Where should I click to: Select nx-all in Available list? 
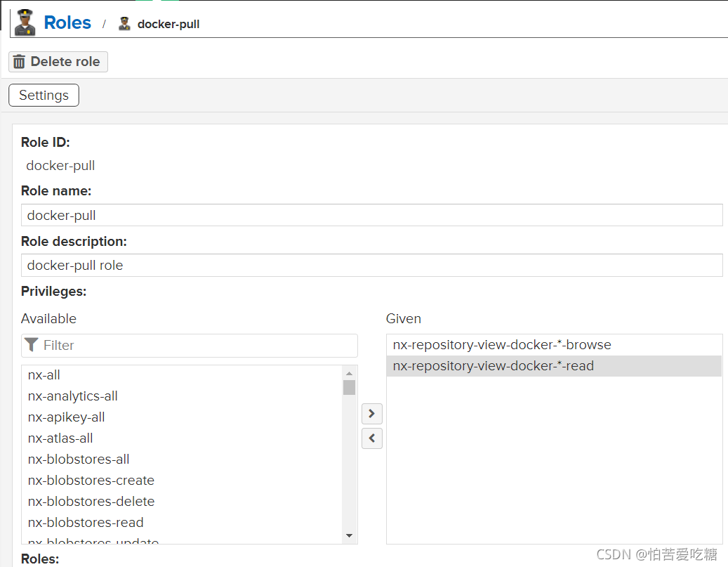coord(182,375)
